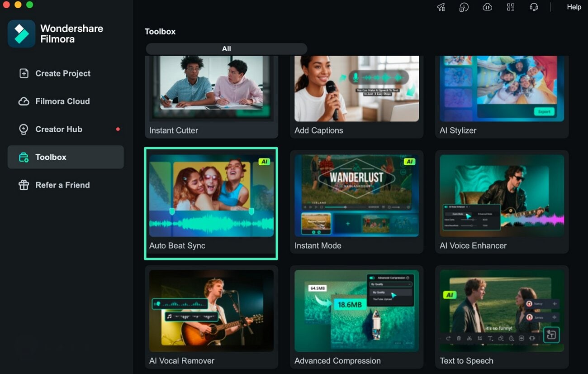The width and height of the screenshot is (588, 374).
Task: Click the AI badge on Text to Speech
Action: (x=449, y=295)
